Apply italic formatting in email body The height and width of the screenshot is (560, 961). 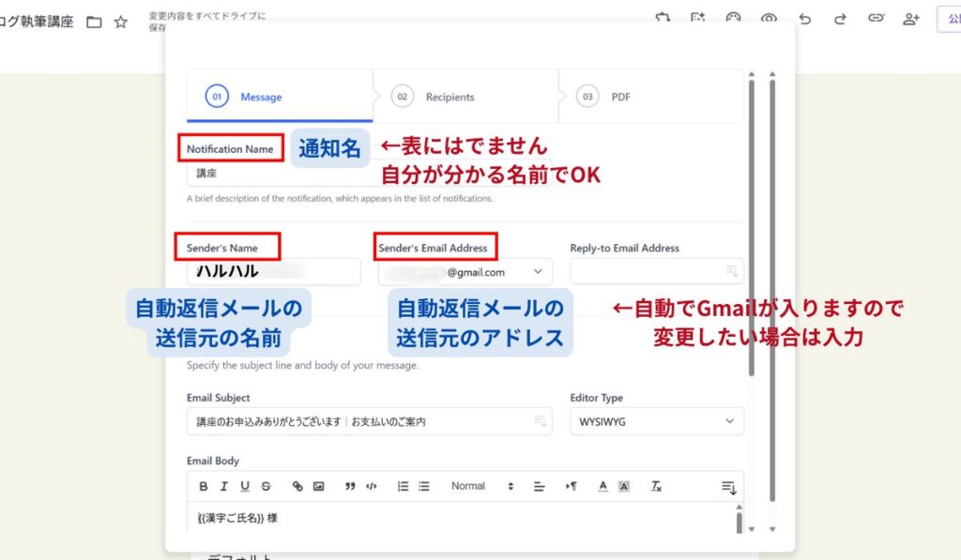tap(224, 486)
